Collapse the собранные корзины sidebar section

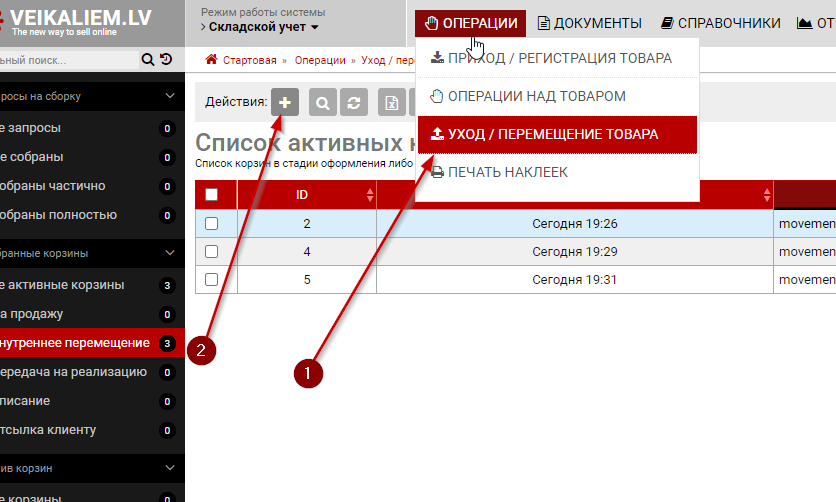pos(169,254)
